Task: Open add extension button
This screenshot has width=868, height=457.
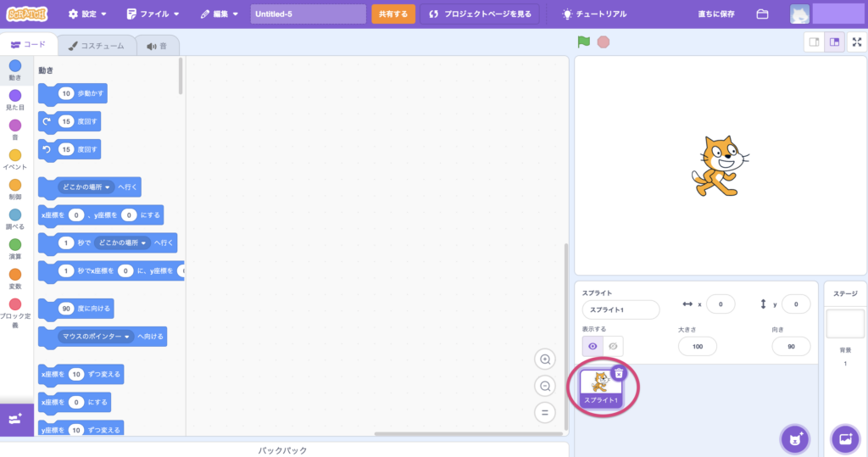Action: click(15, 420)
